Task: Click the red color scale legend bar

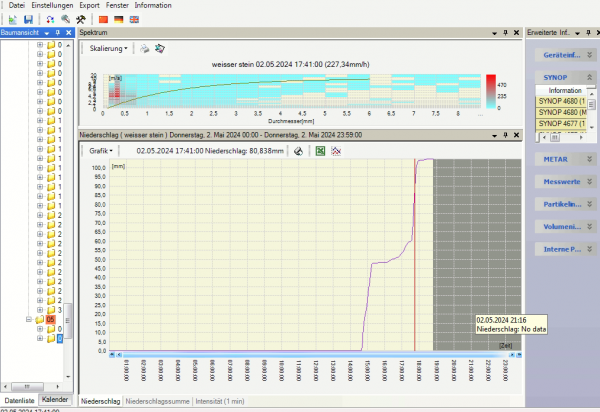Action: (491, 90)
